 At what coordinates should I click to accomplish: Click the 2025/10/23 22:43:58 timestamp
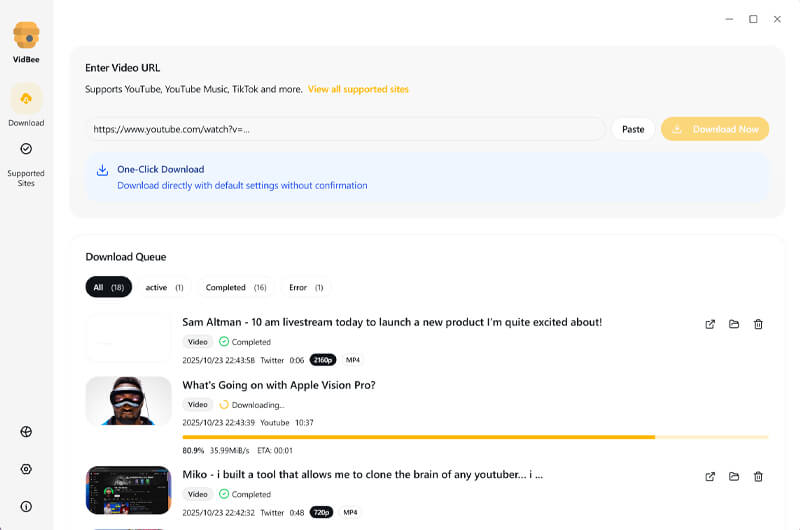pos(218,360)
